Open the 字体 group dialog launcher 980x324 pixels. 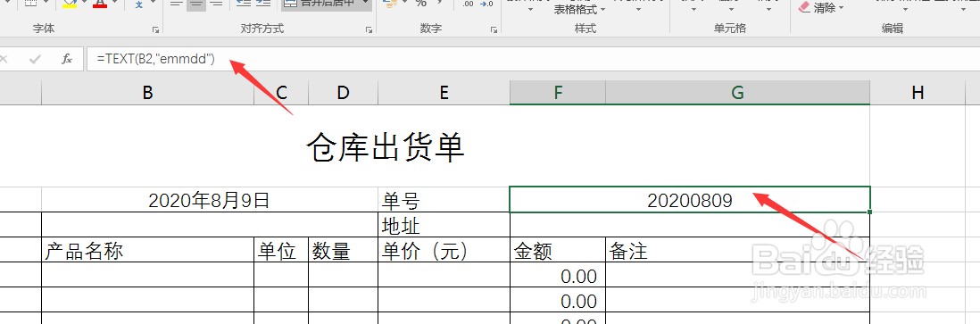coord(155,29)
